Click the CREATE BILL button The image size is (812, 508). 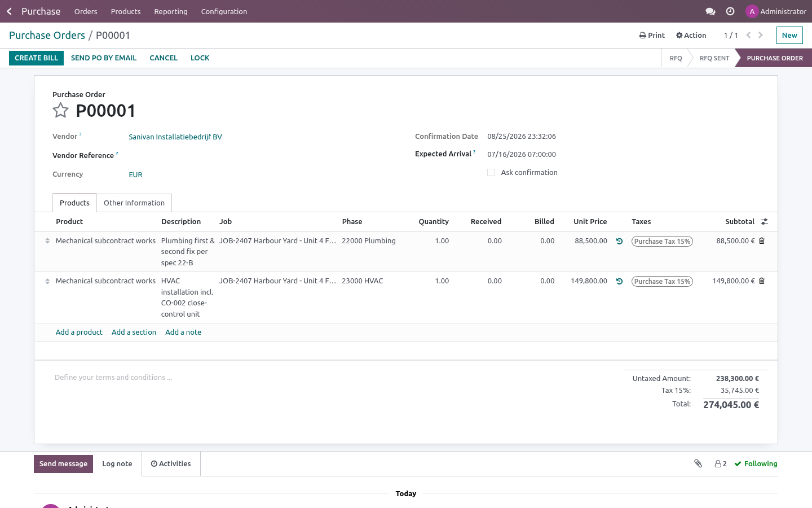point(36,58)
